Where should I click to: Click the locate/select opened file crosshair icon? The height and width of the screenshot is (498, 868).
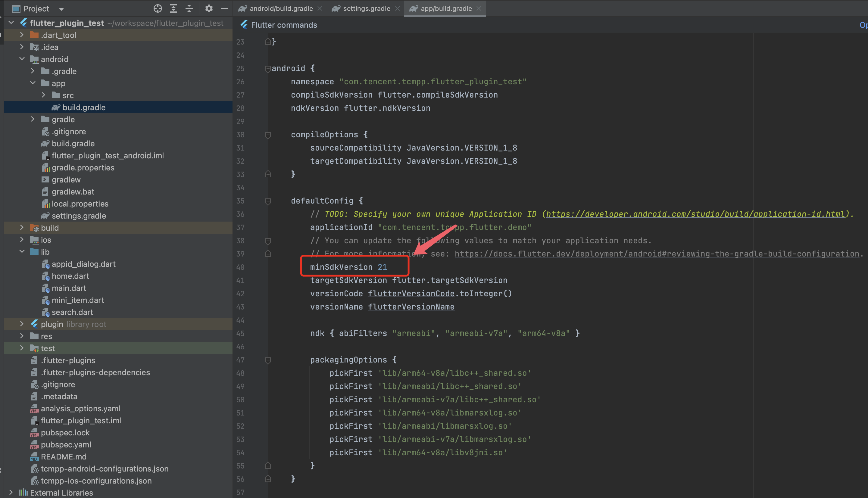158,8
